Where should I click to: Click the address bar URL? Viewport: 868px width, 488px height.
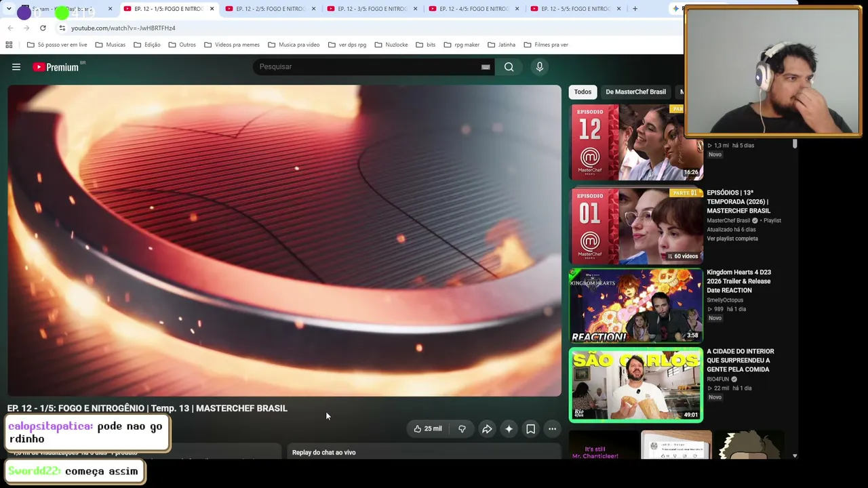(x=123, y=28)
